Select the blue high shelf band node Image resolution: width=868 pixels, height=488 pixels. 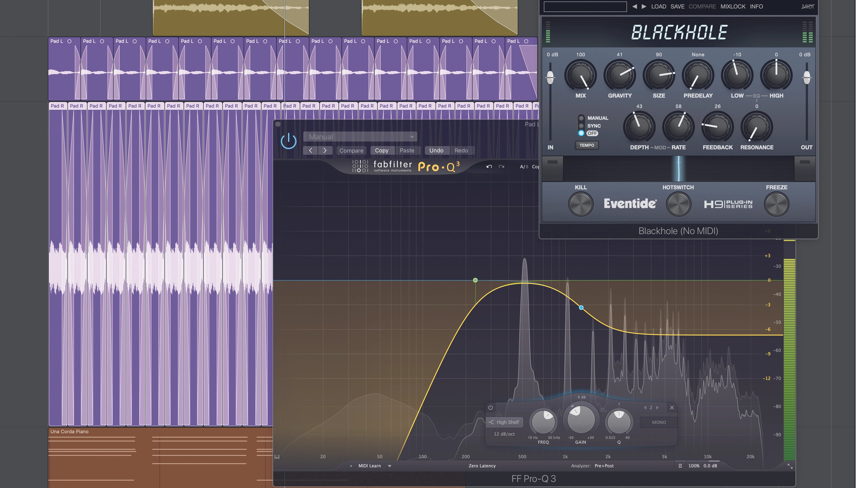tap(581, 308)
